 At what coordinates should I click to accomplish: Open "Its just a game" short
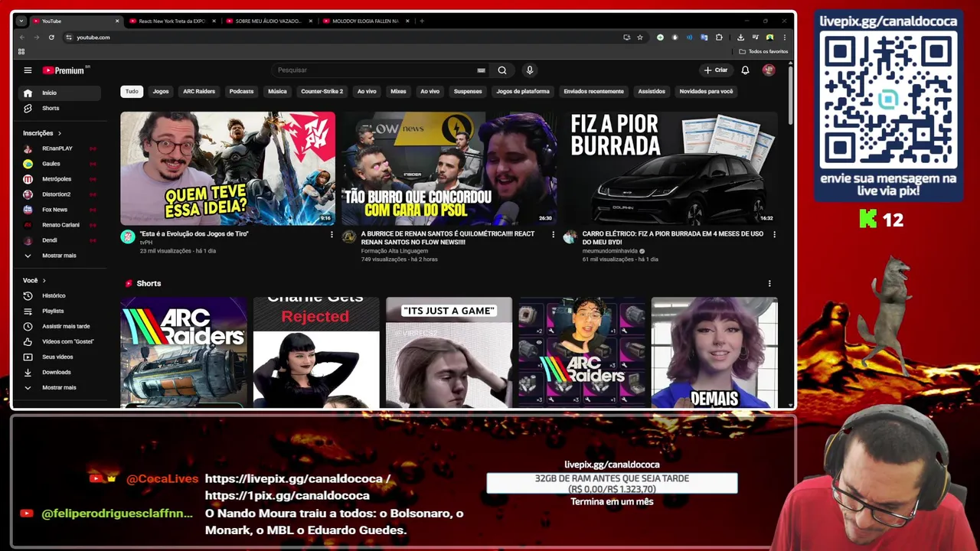point(449,352)
